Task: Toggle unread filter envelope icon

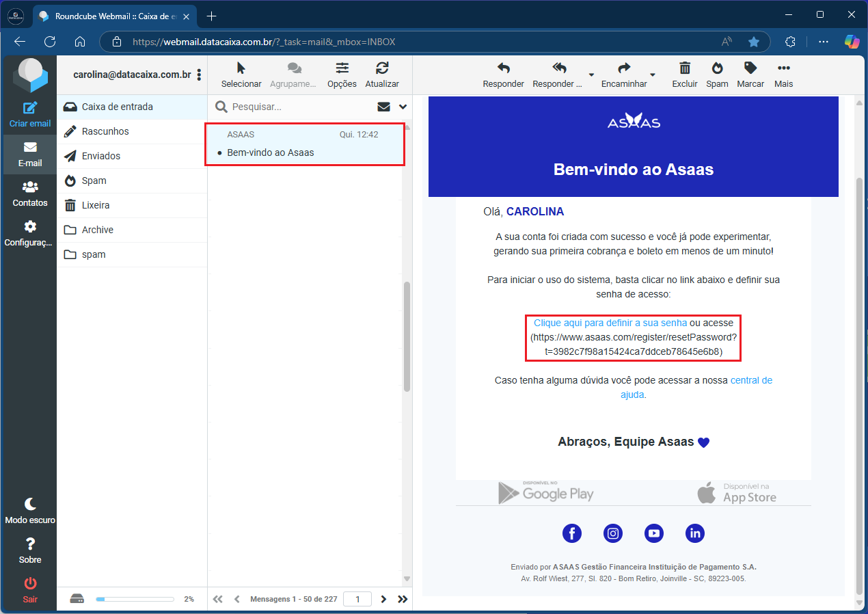Action: point(383,107)
